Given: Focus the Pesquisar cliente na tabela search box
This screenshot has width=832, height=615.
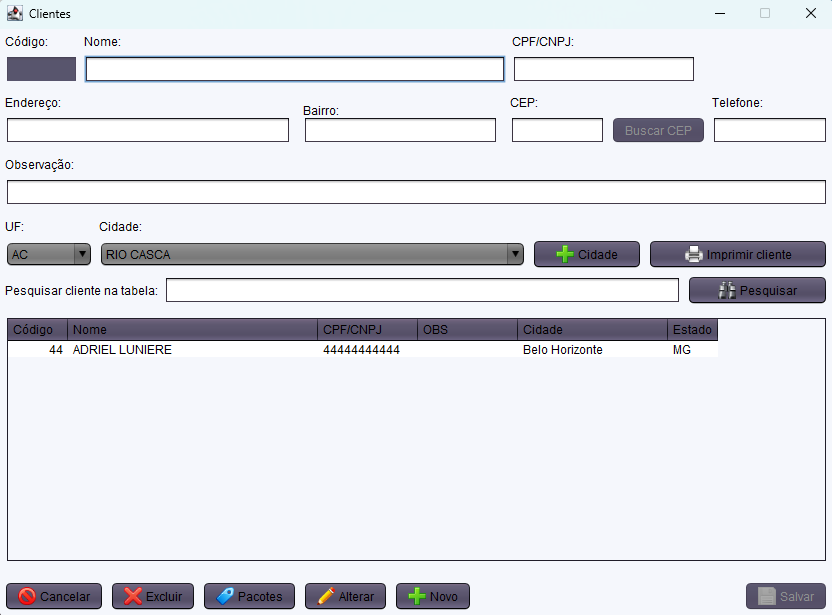Looking at the screenshot, I should click(422, 290).
